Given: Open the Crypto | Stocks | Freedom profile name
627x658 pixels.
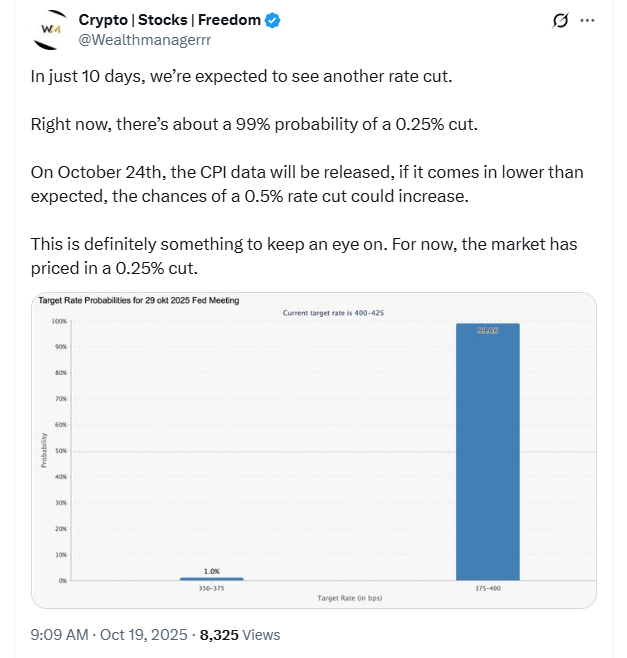Looking at the screenshot, I should [x=170, y=21].
